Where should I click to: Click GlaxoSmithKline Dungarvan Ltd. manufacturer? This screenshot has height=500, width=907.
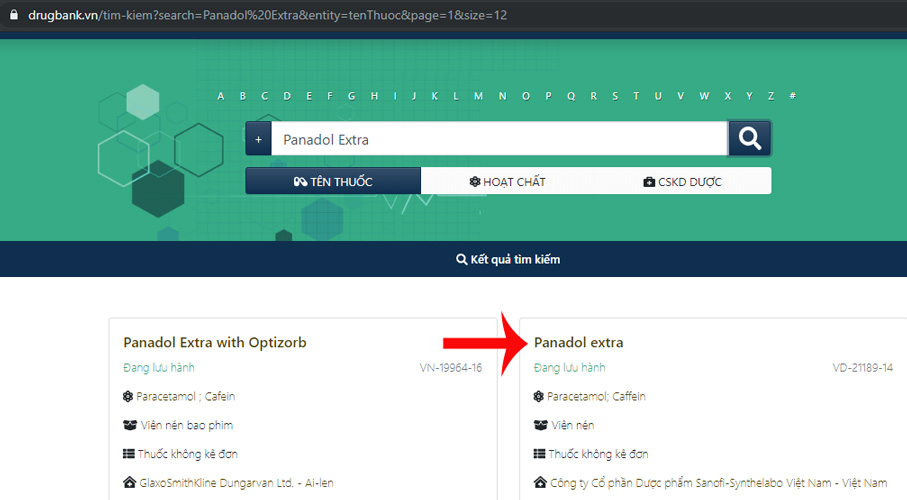(236, 483)
